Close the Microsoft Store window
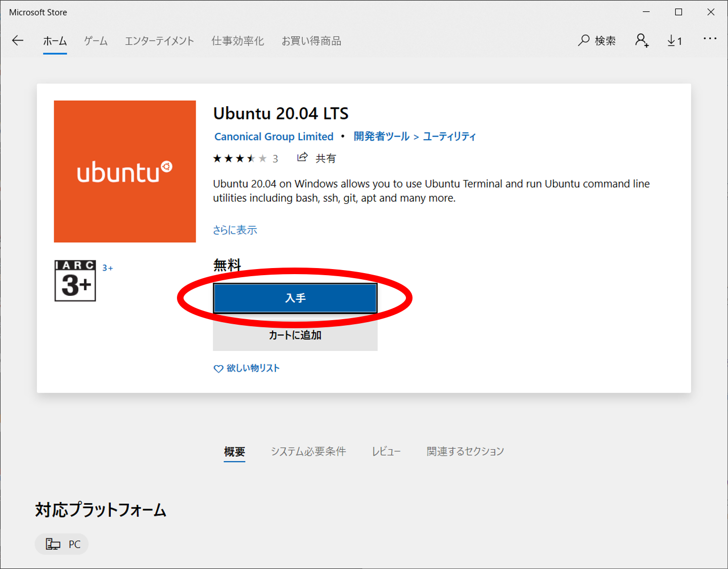Screen dimensions: 728x569 pyautogui.click(x=711, y=12)
